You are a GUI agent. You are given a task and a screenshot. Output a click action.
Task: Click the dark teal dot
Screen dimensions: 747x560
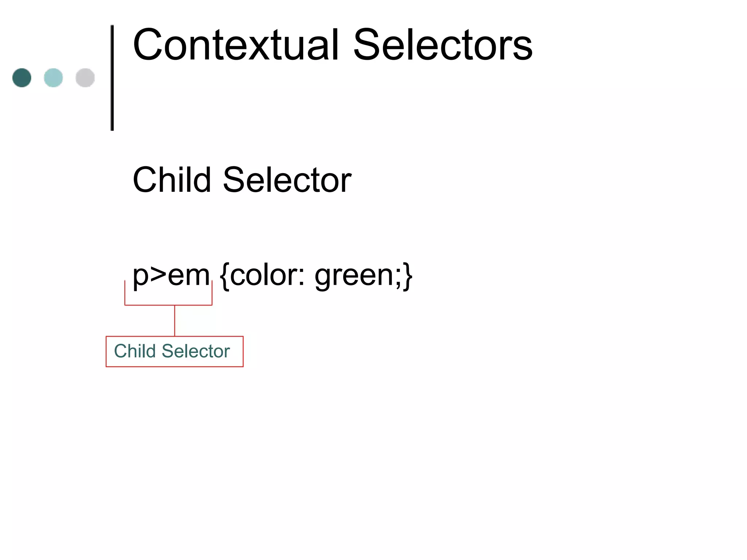(22, 78)
